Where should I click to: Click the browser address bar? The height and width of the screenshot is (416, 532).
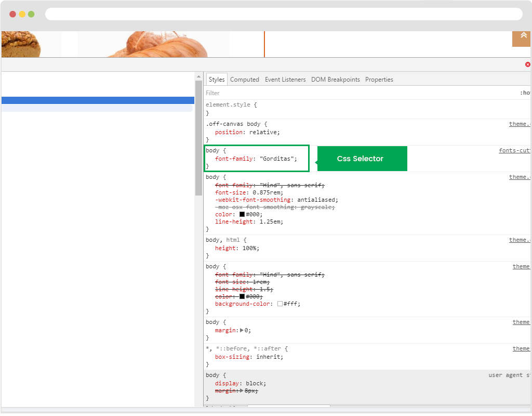click(283, 14)
